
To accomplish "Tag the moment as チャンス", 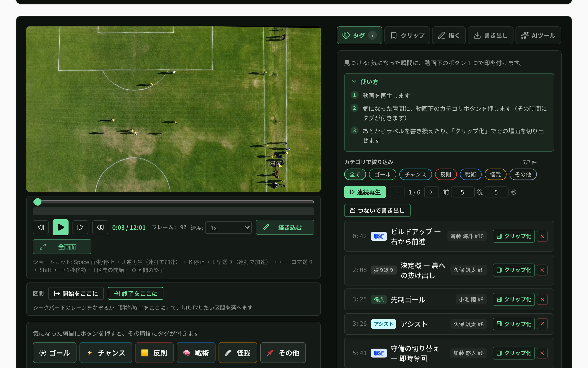I will pos(106,353).
